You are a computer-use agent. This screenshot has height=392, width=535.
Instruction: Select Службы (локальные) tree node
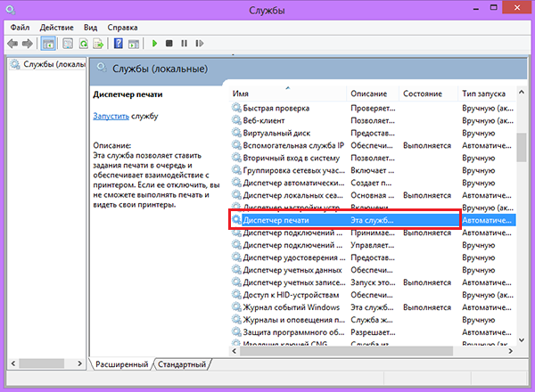tap(46, 64)
